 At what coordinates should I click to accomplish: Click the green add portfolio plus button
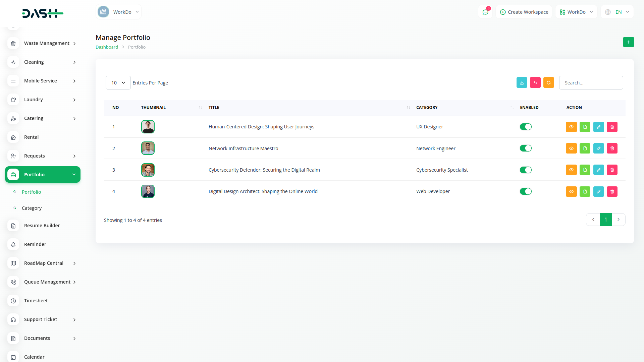[x=628, y=42]
